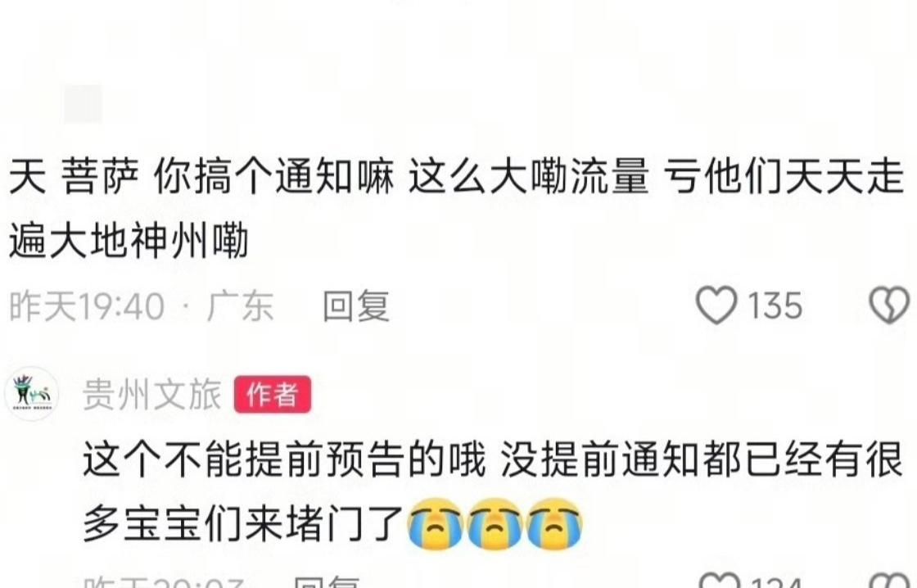Tap the broken heart dislike icon beside 135
The image size is (917, 588).
(x=889, y=305)
